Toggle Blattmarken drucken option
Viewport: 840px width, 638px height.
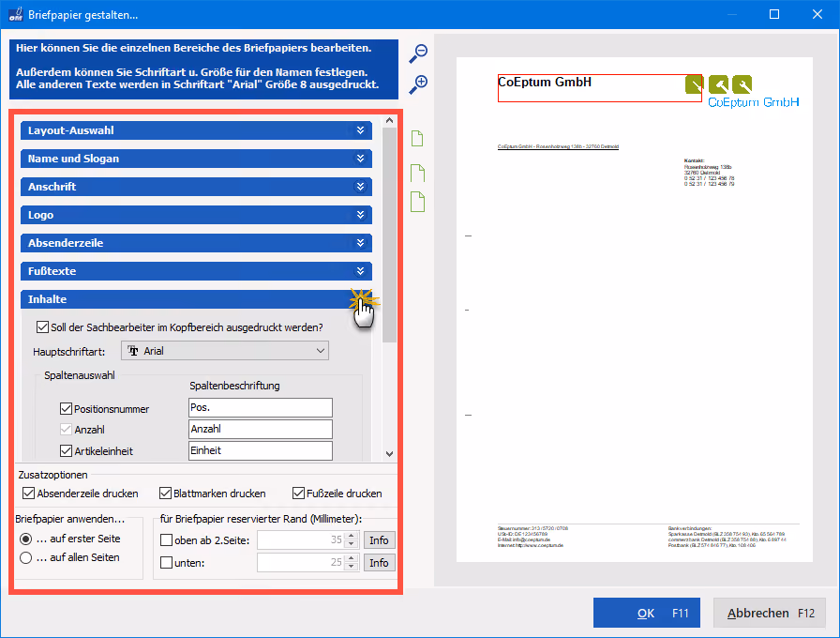pyautogui.click(x=166, y=494)
